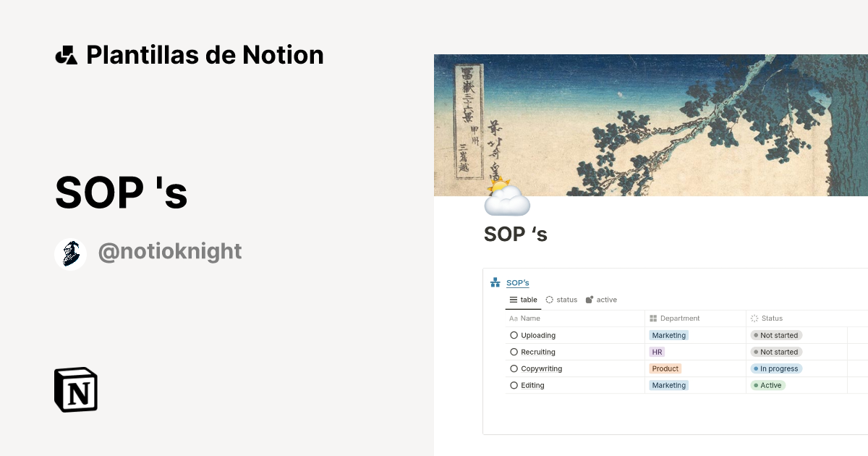Open the SOP's database link

(518, 282)
